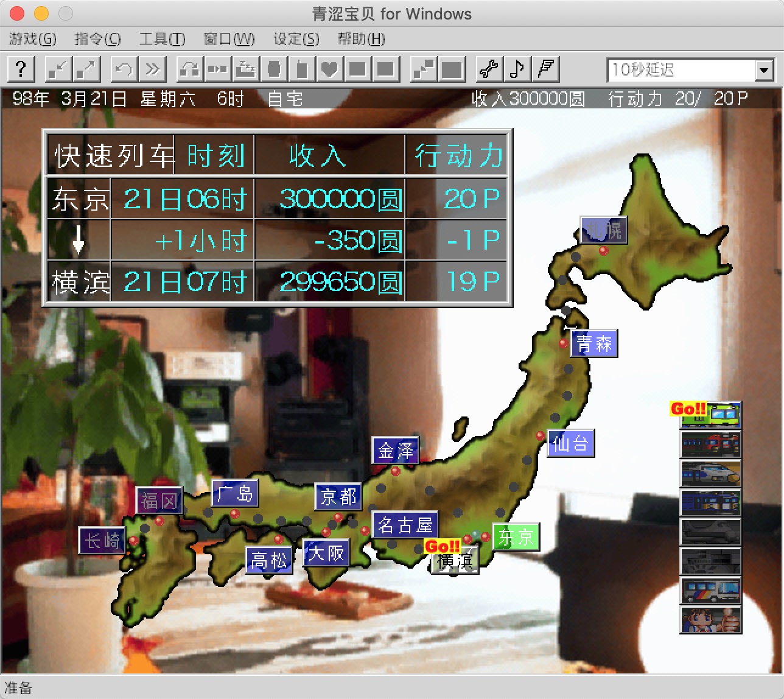The image size is (784, 699).
Task: Open the 帮助(H) menu
Action: 361,39
